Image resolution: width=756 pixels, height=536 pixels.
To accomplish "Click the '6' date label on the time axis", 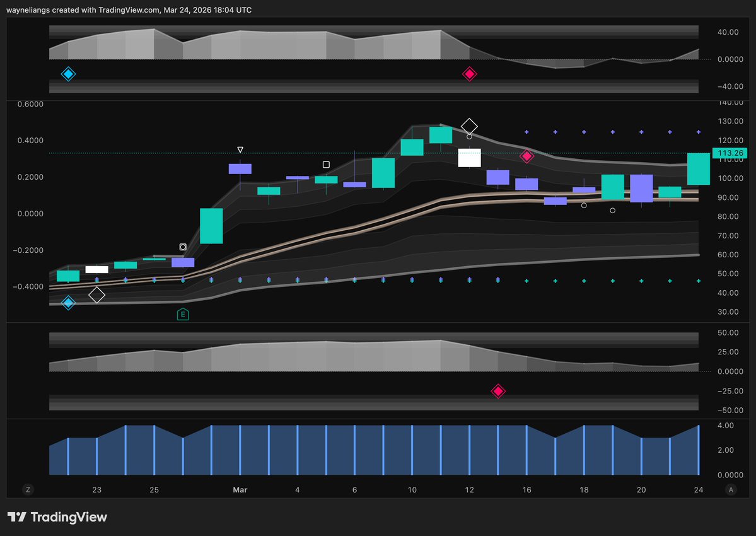I will [x=354, y=490].
